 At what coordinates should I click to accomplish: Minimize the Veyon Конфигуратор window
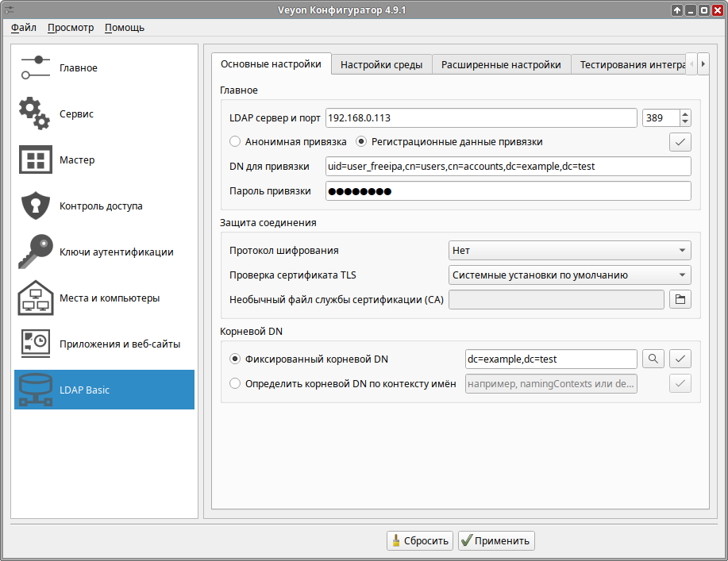(691, 10)
